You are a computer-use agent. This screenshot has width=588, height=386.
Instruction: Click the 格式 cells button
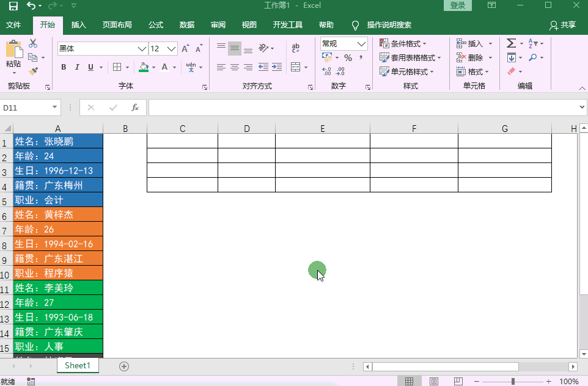click(x=472, y=71)
